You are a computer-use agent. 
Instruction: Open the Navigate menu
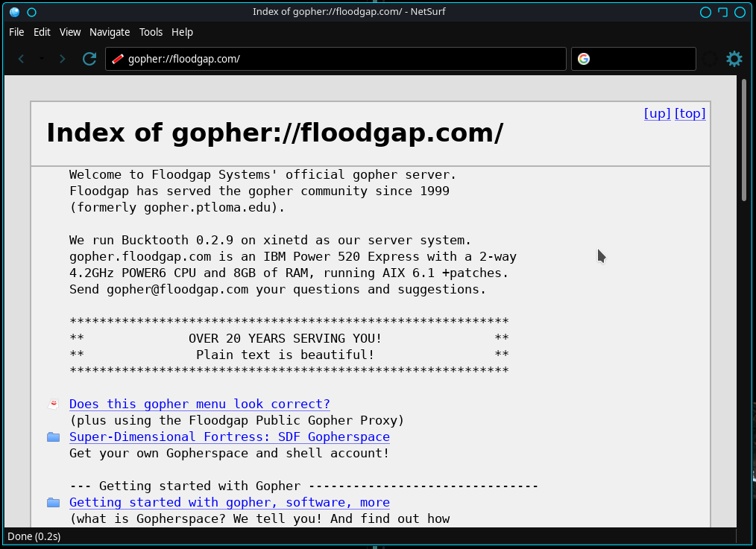tap(110, 32)
